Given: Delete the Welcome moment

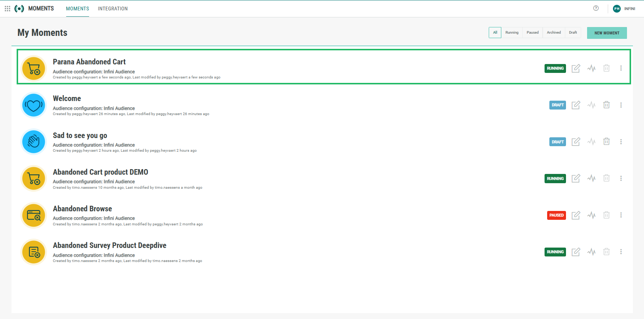Looking at the screenshot, I should click(x=606, y=105).
